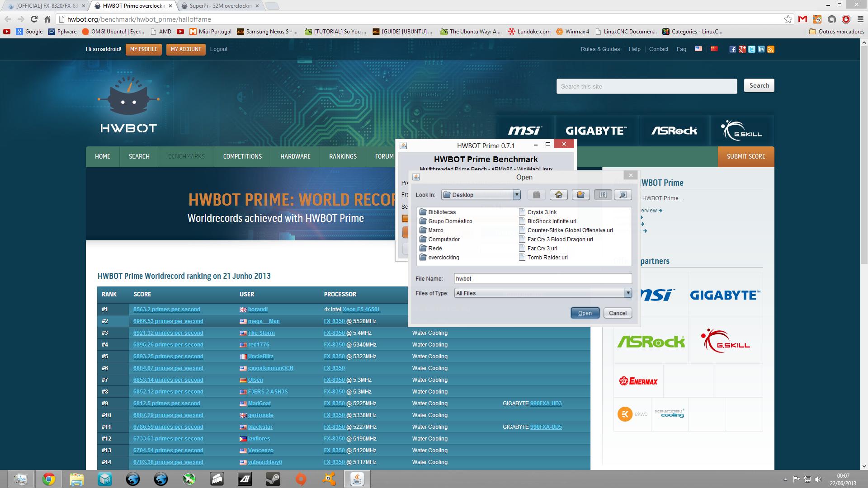Switch to Details view in Open dialog
The width and height of the screenshot is (868, 488).
[x=623, y=195]
